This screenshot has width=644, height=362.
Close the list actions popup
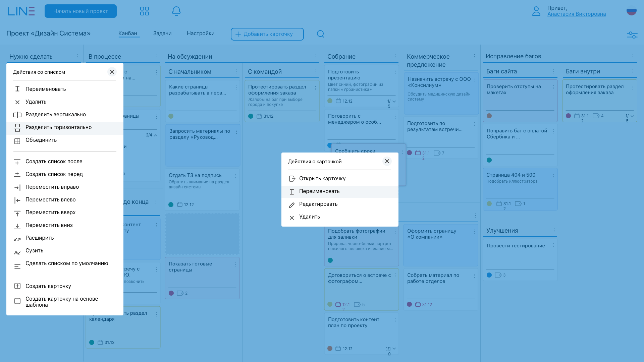(112, 72)
